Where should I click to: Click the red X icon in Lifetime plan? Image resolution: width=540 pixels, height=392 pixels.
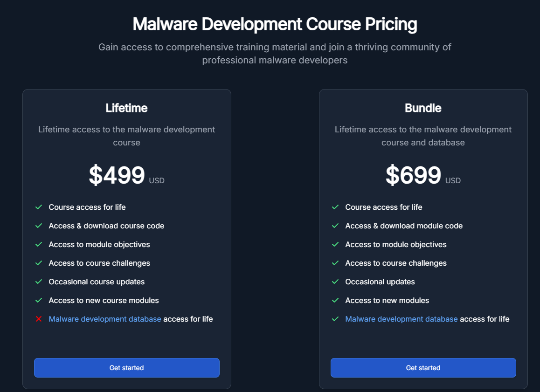tap(39, 319)
